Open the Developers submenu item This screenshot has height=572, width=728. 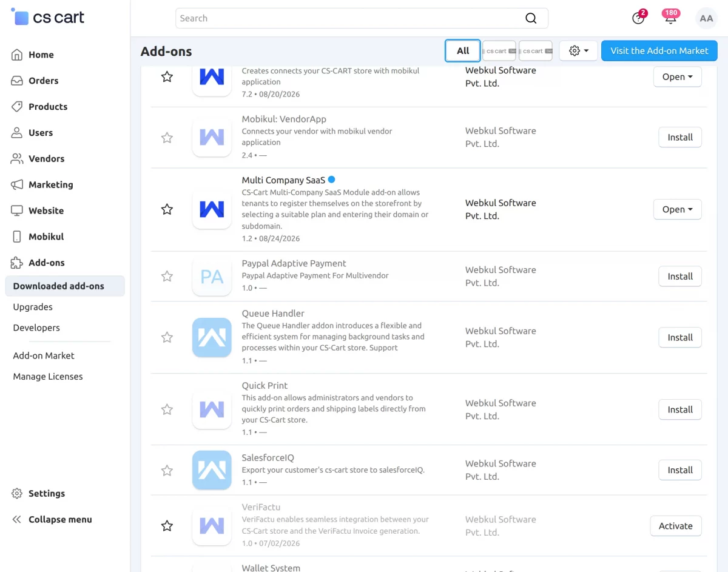[36, 328]
